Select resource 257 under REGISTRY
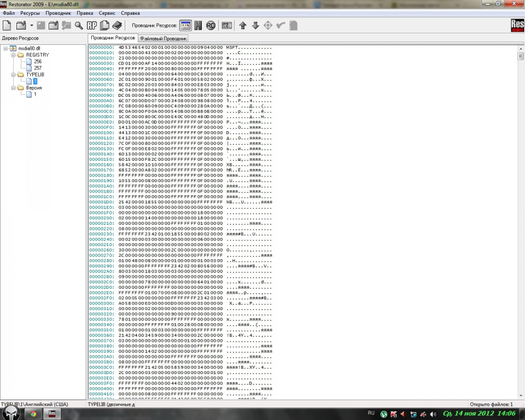 point(37,68)
